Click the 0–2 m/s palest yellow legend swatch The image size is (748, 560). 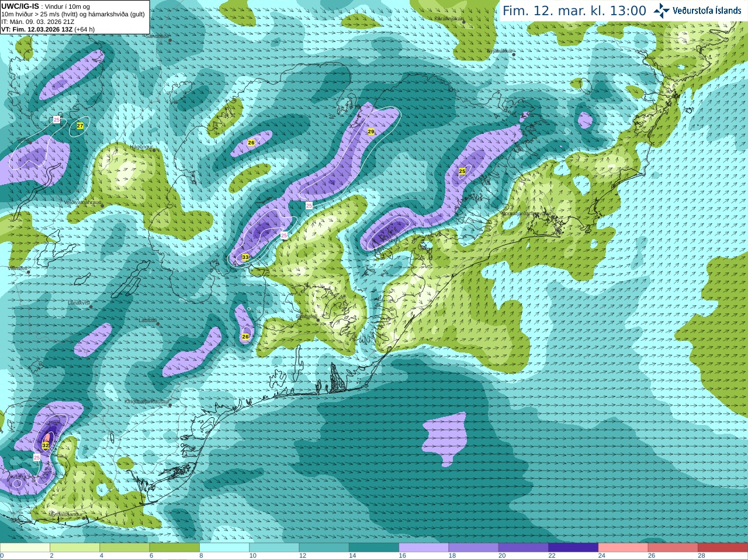click(25, 547)
